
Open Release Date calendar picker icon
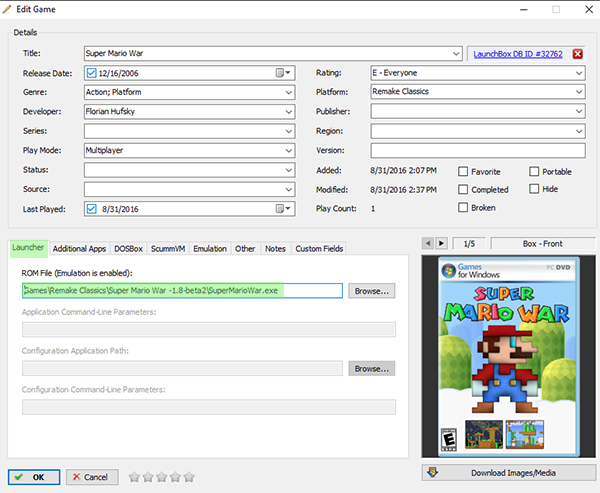283,73
